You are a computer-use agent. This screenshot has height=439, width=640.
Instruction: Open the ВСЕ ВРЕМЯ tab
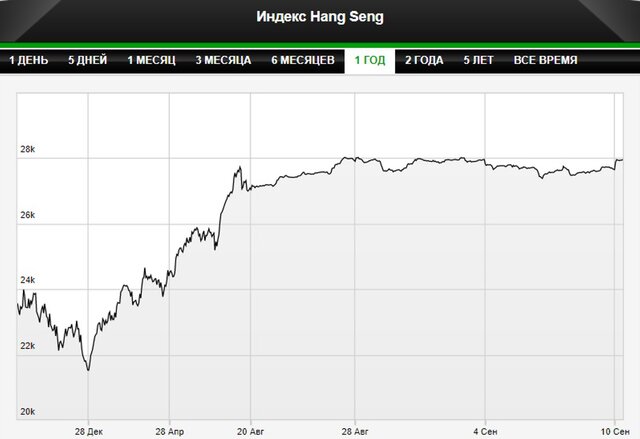pyautogui.click(x=545, y=60)
